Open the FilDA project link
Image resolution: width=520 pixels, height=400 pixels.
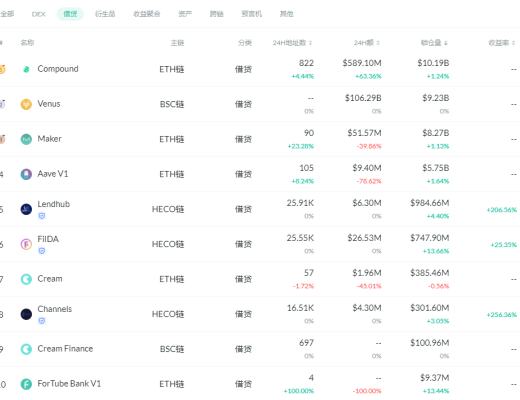click(48, 239)
